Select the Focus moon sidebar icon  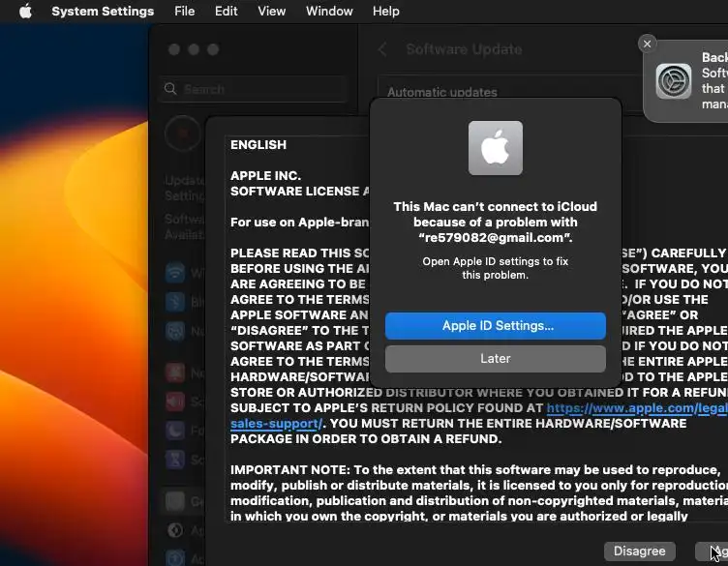[175, 431]
